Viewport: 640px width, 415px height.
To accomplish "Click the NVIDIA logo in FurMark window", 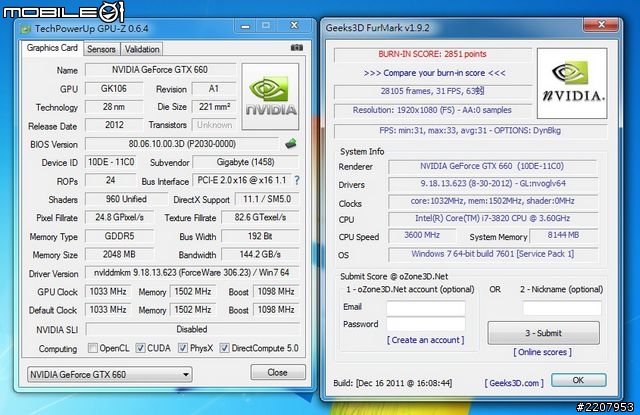I will point(572,83).
